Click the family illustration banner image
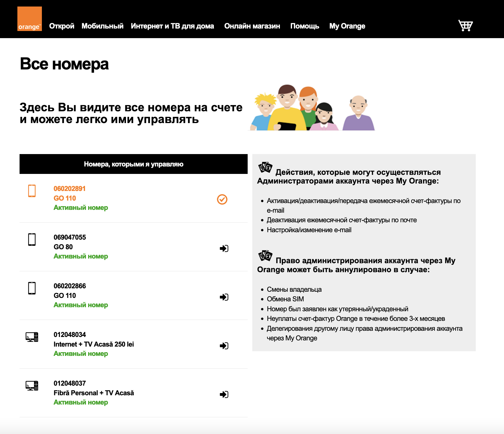Viewport: 504px width, 434px height. pyautogui.click(x=312, y=108)
